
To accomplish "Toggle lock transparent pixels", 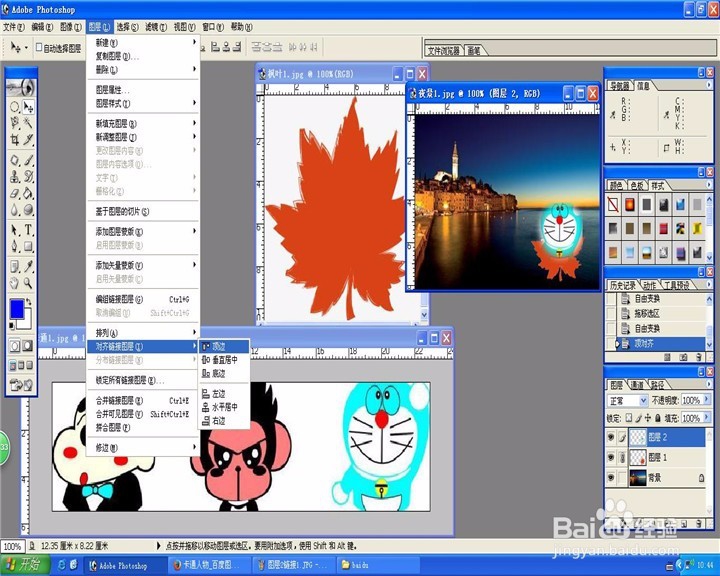I will (629, 418).
